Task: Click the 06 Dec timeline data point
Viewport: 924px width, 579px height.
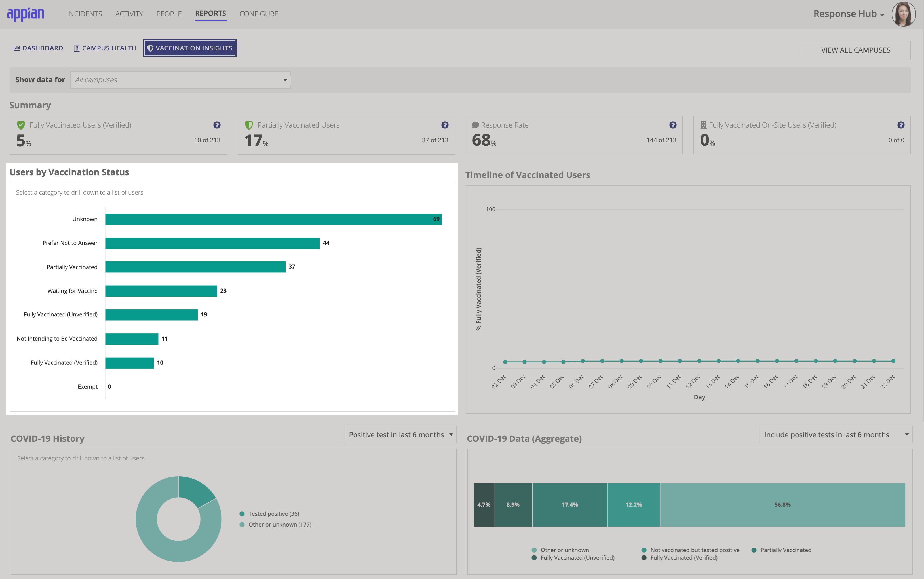Action: click(583, 361)
